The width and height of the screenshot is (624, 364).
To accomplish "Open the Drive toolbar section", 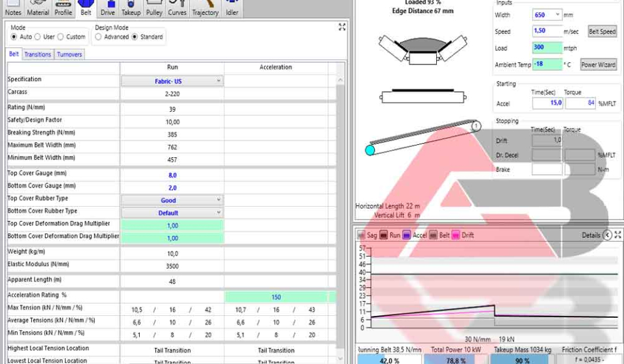I will click(x=108, y=8).
